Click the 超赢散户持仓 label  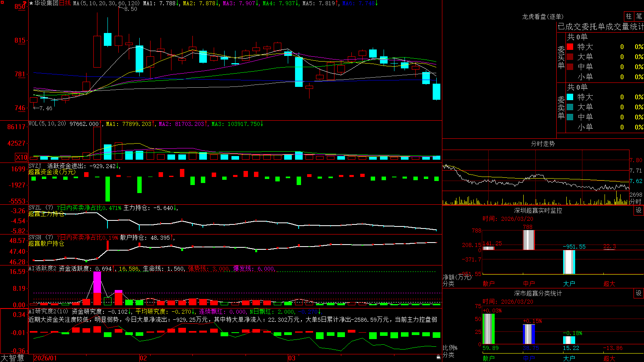47,244
